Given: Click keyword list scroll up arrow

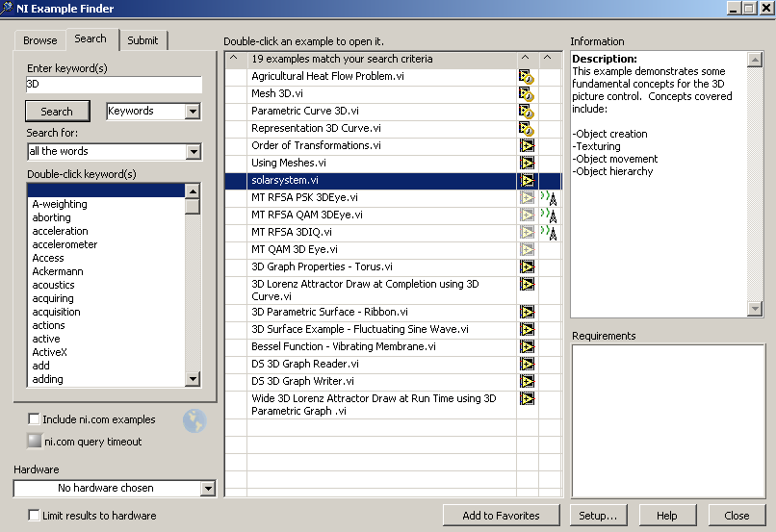Looking at the screenshot, I should (193, 190).
